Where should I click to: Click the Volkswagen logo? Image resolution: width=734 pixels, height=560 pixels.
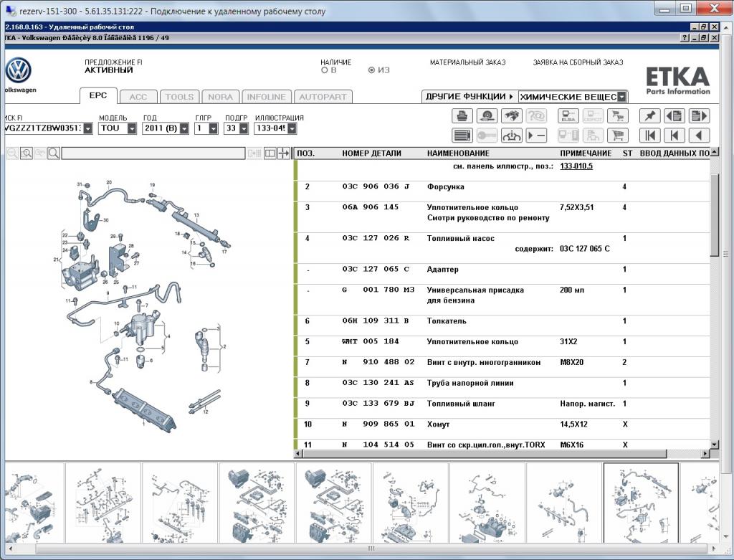pyautogui.click(x=18, y=71)
